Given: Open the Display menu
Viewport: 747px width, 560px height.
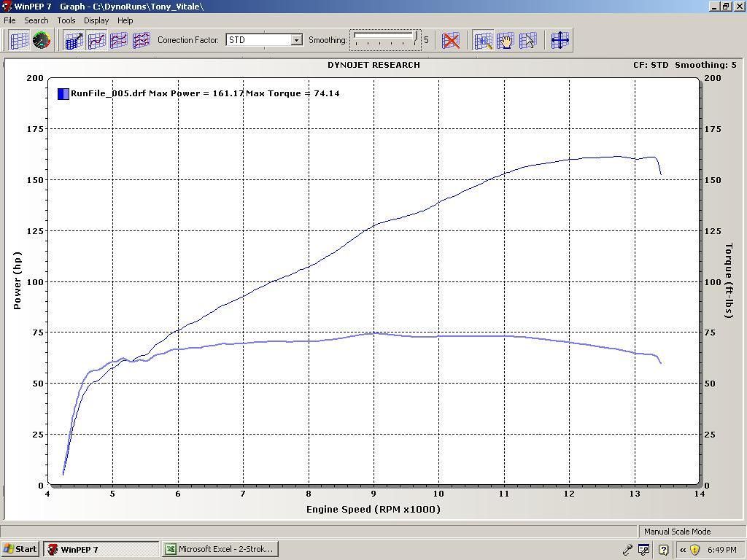Looking at the screenshot, I should pos(96,20).
